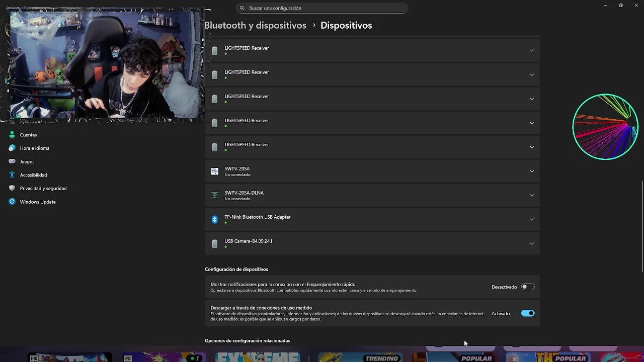The height and width of the screenshot is (362, 644).
Task: Click the 'Configuración de dispositivos' heading
Action: (236, 269)
